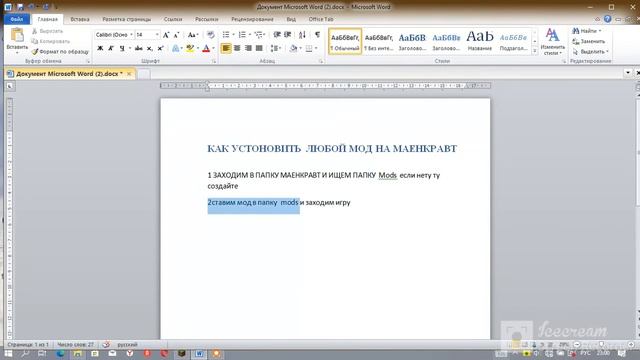Open text effects glowing A icon
Screen dimensions: 640x360
tap(176, 48)
